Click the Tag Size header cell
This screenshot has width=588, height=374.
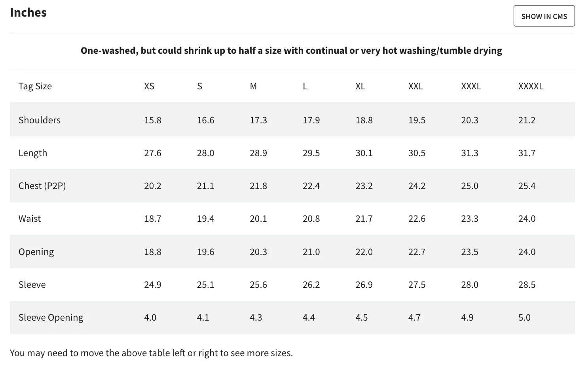point(35,86)
